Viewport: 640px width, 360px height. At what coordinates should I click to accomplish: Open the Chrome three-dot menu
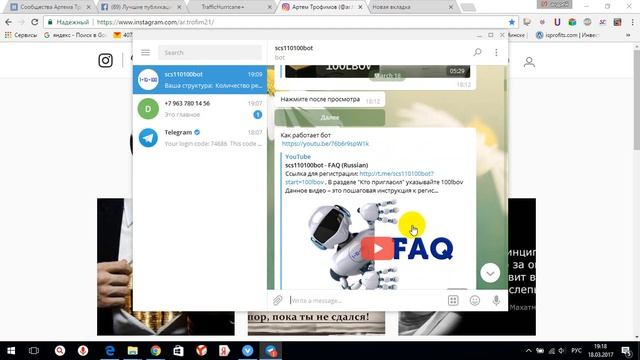coord(632,22)
